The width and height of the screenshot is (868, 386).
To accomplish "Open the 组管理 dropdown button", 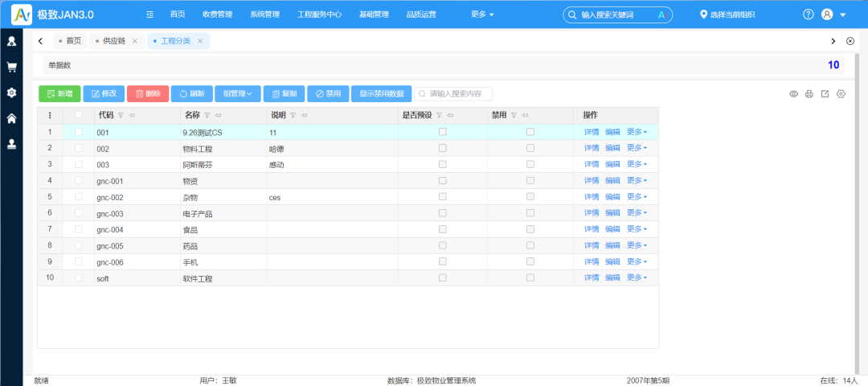I will point(237,93).
